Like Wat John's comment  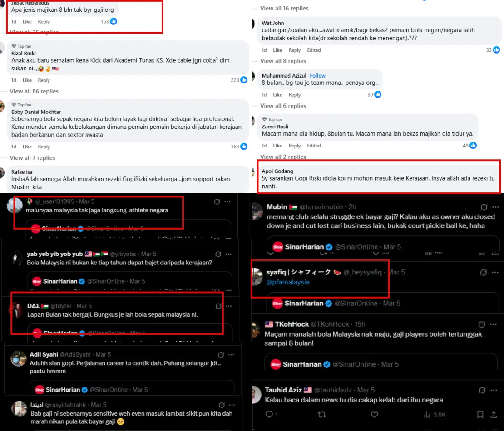(277, 50)
